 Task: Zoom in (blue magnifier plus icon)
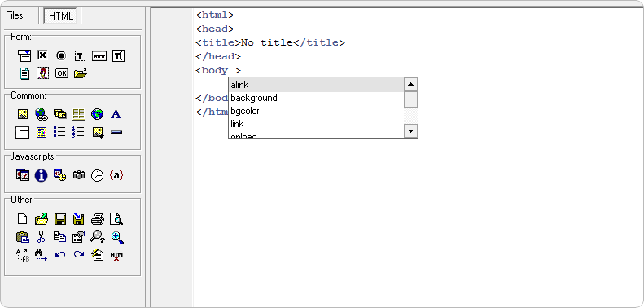[117, 237]
